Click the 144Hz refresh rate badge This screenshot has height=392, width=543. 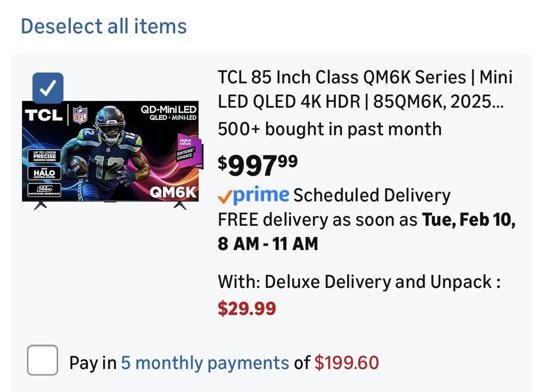click(44, 189)
